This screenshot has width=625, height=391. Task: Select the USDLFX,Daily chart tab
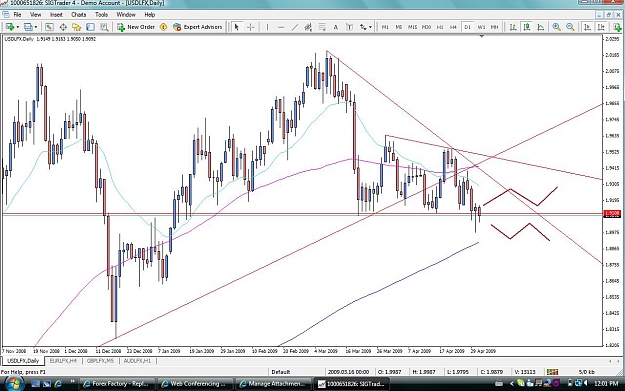23,361
